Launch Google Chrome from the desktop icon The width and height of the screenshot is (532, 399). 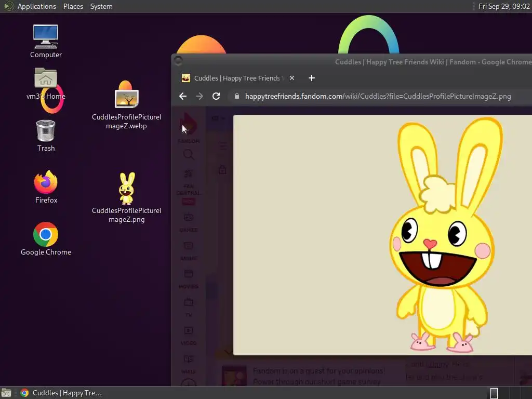click(46, 239)
